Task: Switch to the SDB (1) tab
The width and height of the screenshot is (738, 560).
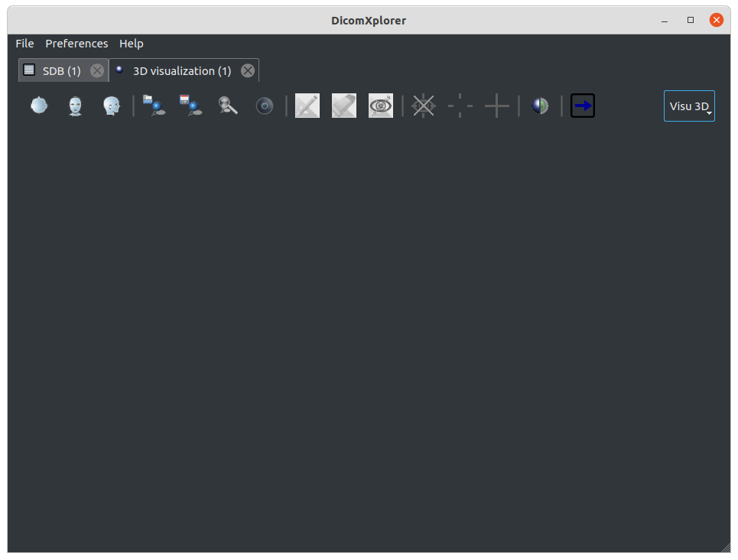Action: coord(62,70)
